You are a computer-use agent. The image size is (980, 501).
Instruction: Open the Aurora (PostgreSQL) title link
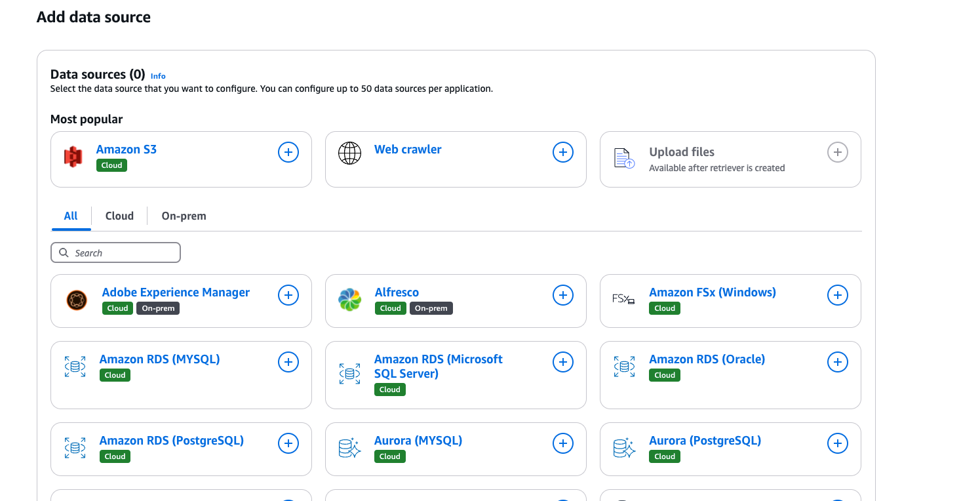point(705,441)
